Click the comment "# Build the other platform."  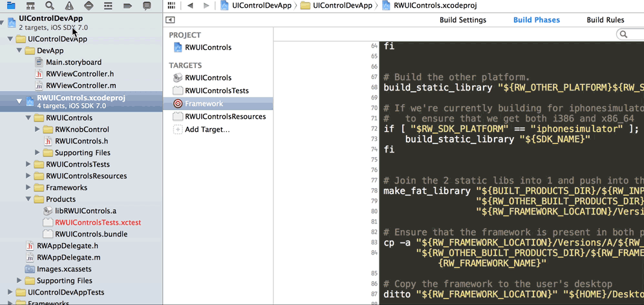(456, 77)
